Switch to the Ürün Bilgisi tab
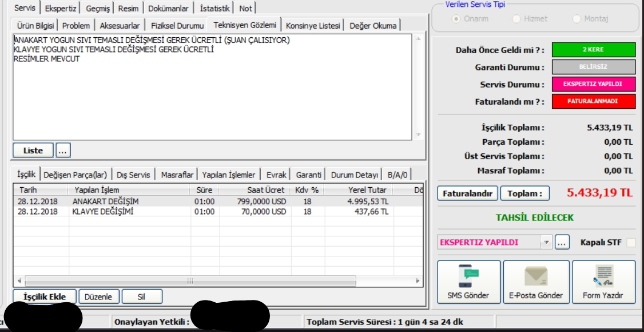This screenshot has width=644, height=332. (35, 26)
